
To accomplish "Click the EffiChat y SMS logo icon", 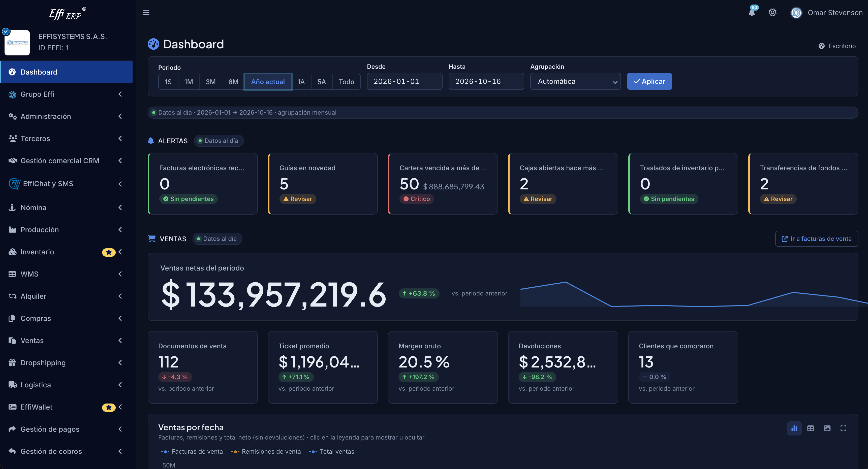I will coord(14,183).
